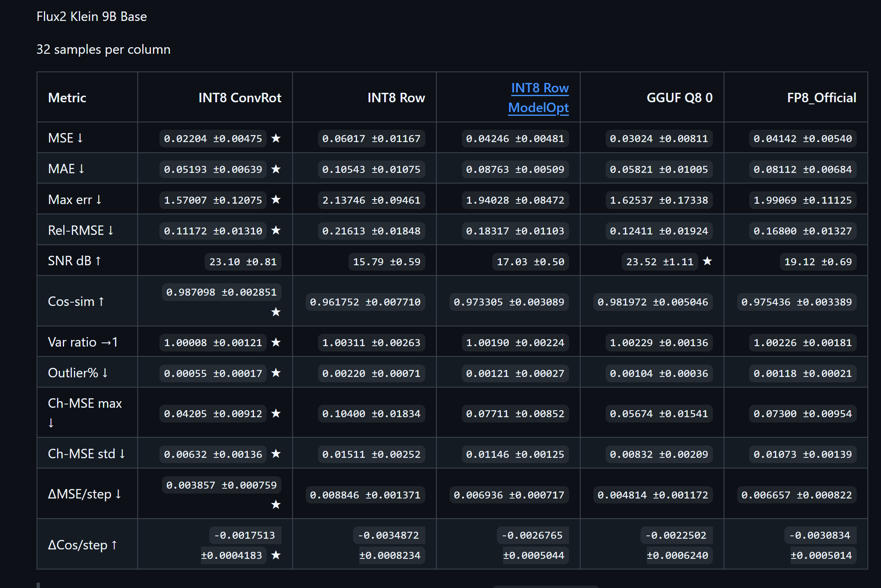The width and height of the screenshot is (881, 588).
Task: Click the "Outlier% ↓" row label
Action: (78, 373)
